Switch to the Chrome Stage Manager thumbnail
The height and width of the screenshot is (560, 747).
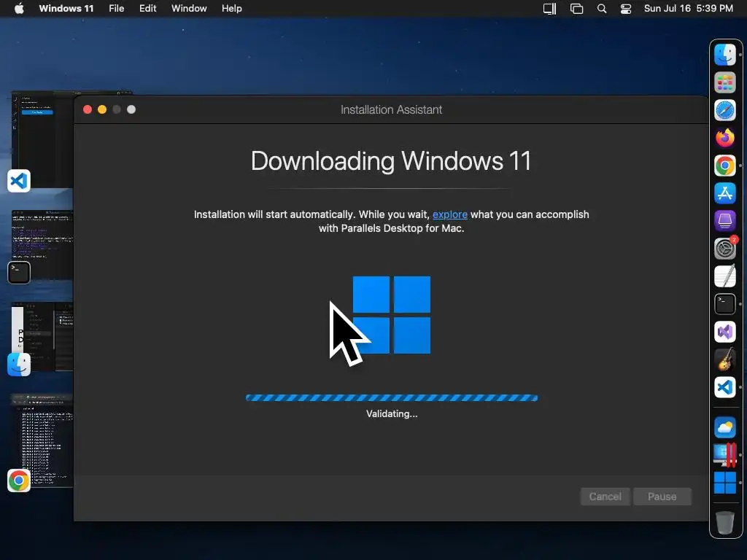41,442
